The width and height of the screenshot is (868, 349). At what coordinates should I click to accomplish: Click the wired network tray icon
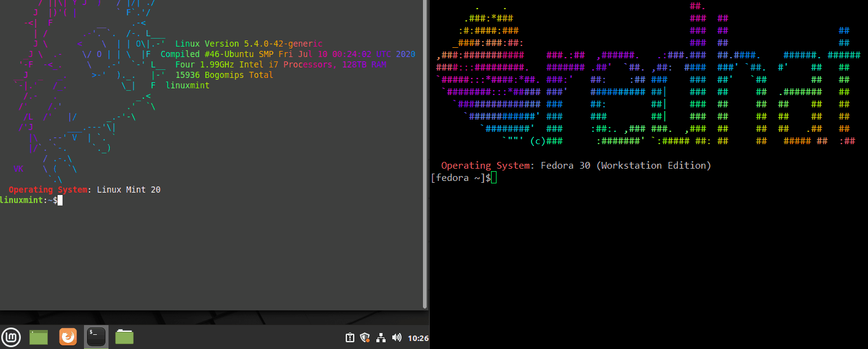click(x=381, y=337)
